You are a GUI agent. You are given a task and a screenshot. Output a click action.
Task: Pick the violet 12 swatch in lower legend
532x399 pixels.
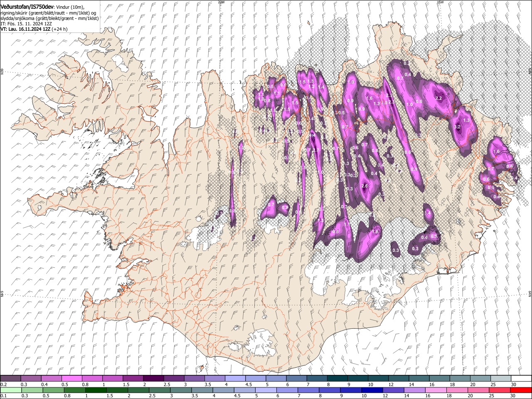[393, 390]
